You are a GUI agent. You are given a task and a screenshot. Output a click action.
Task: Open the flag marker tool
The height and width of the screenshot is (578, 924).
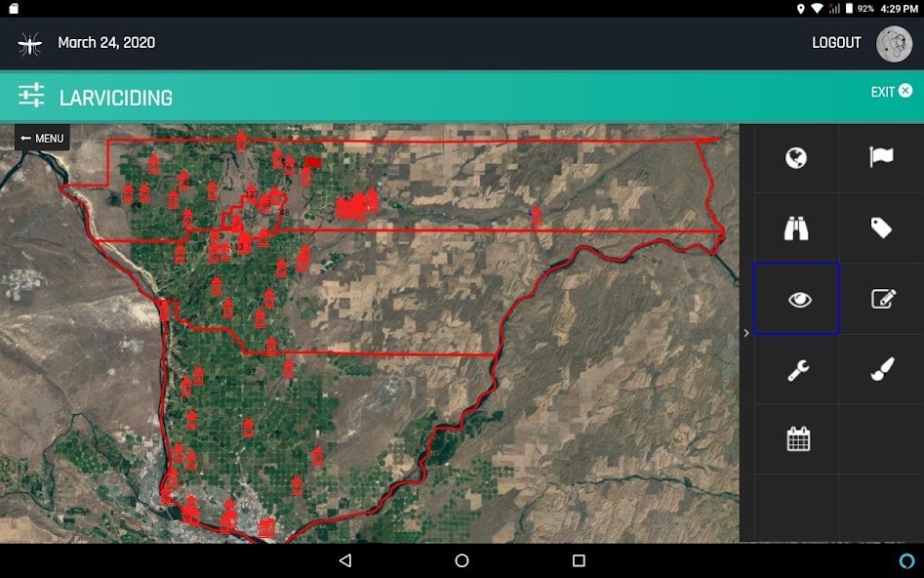pyautogui.click(x=881, y=157)
